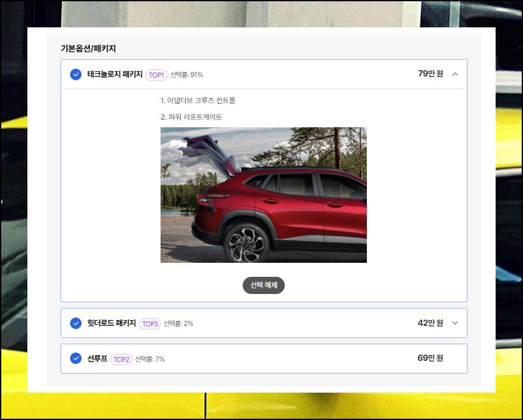
Task: Click the 79만 원 price
Action: click(430, 74)
